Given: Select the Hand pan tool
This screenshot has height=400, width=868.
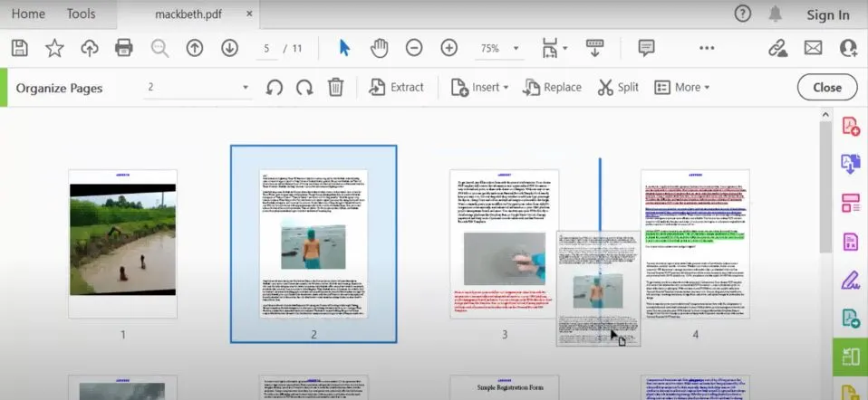Looking at the screenshot, I should pos(380,48).
